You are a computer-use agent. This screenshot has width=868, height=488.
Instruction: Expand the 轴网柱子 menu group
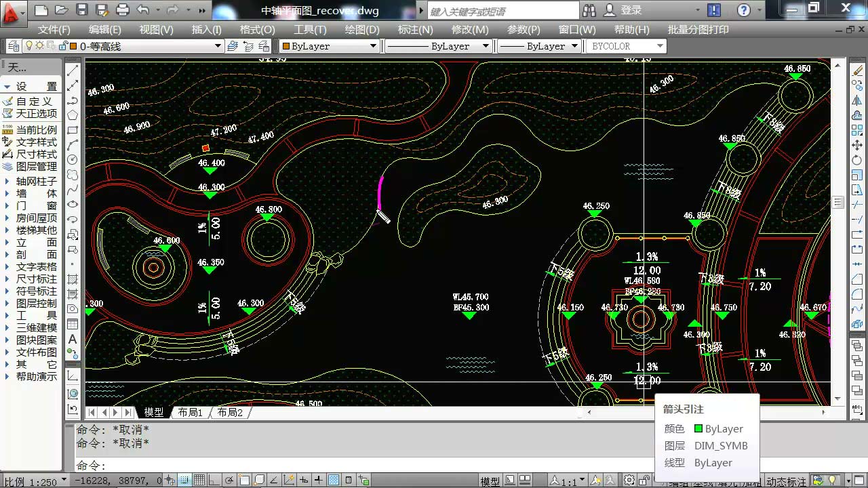pos(37,182)
